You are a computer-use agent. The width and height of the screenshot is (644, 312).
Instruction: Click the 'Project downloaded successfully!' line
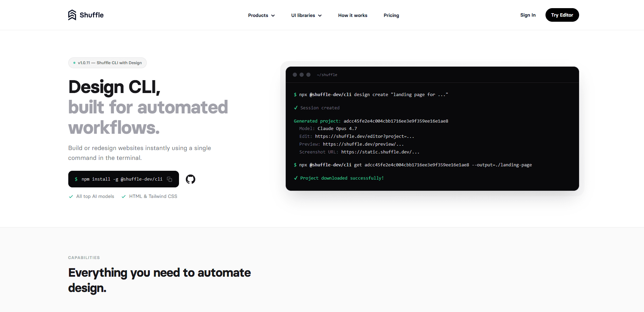(339, 178)
